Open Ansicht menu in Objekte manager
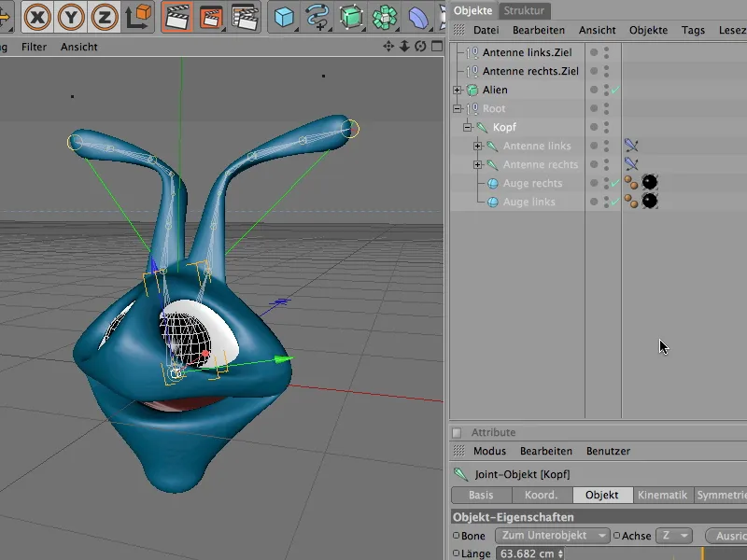The width and height of the screenshot is (747, 560). point(597,30)
